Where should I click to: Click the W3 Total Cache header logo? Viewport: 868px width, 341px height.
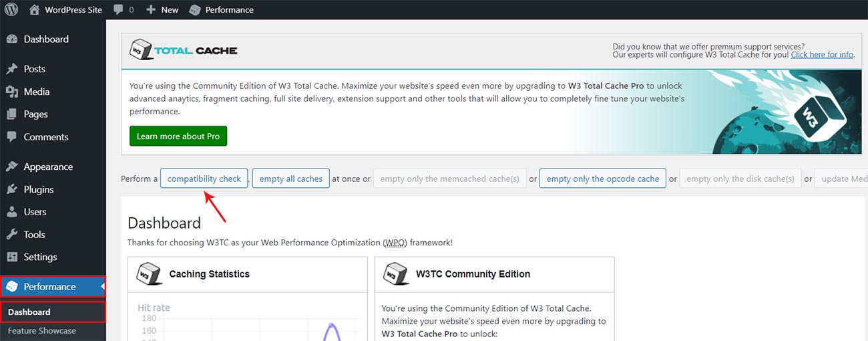184,50
